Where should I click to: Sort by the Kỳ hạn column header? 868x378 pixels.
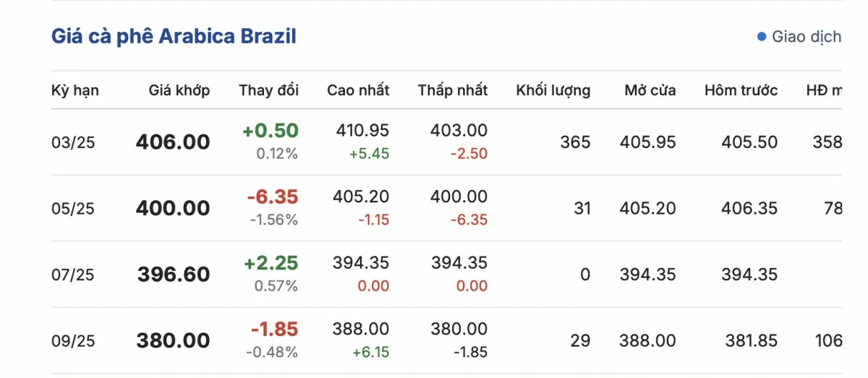tap(75, 90)
